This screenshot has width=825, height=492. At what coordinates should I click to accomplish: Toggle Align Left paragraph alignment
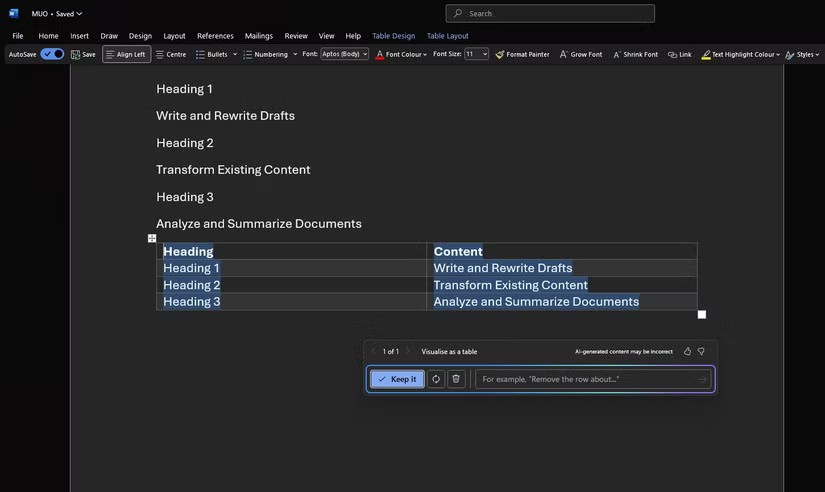[x=126, y=54]
